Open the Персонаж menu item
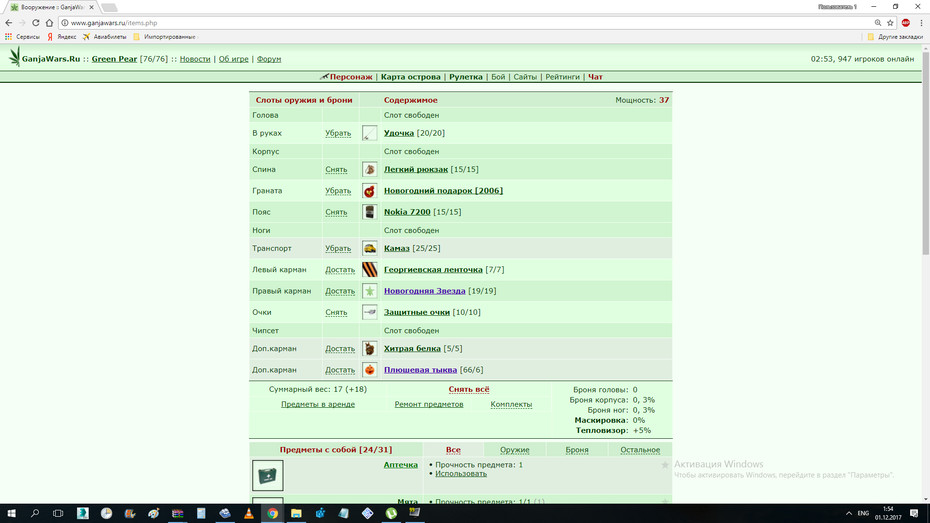 click(351, 77)
